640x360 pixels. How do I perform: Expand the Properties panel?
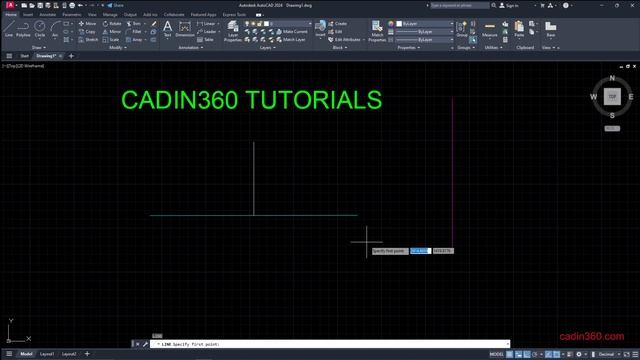tap(409, 48)
